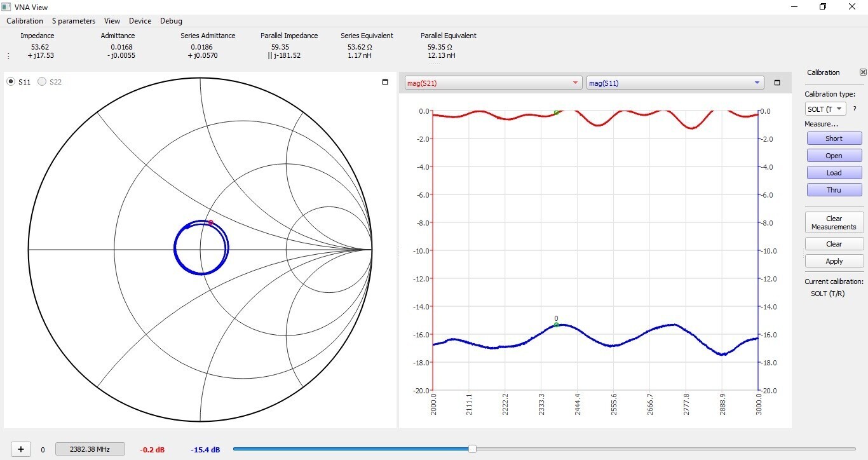Open the SOLT calibration type dropdown

click(x=825, y=109)
